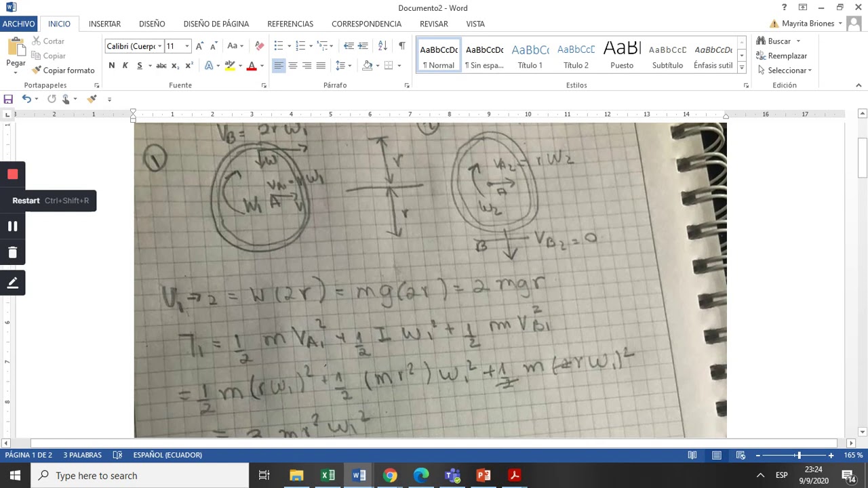Increase paragraph indent

[363, 46]
